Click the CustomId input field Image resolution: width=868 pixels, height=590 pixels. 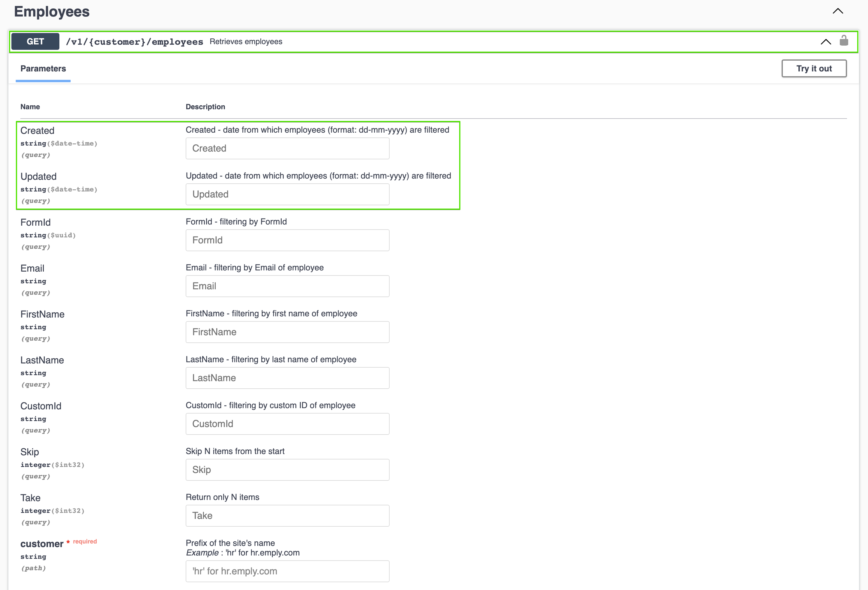(287, 424)
